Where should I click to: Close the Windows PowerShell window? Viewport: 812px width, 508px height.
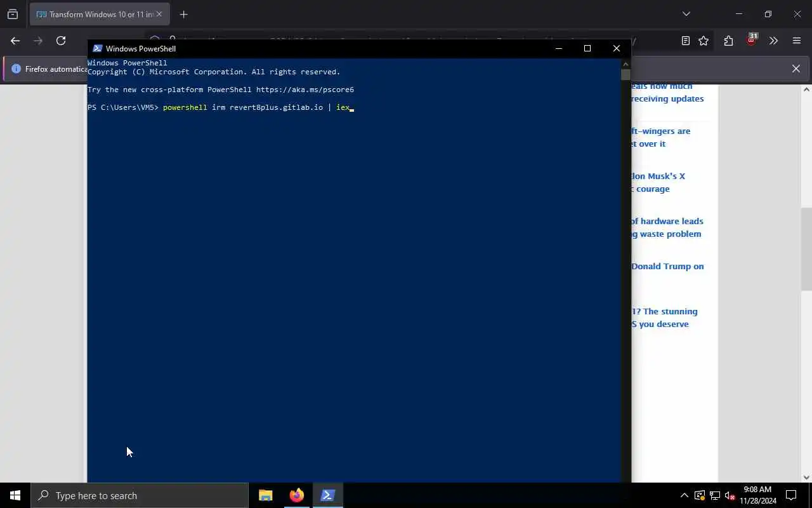(616, 48)
